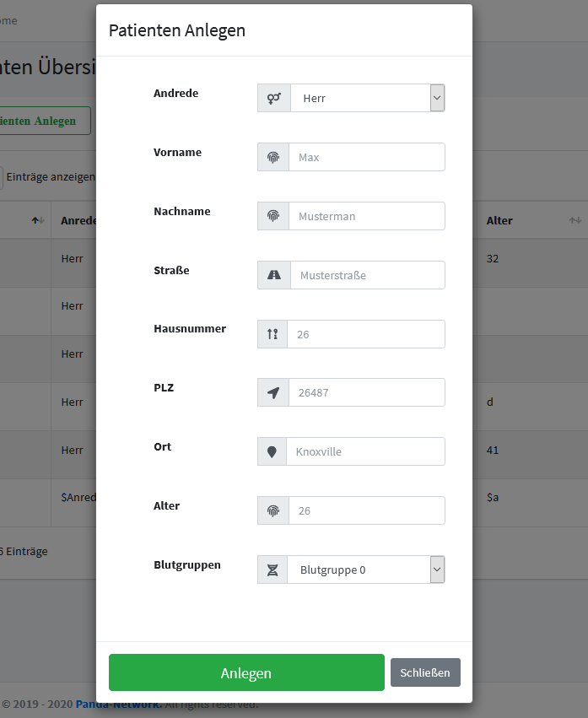Click the location arrow icon beside PLZ

pyautogui.click(x=272, y=393)
